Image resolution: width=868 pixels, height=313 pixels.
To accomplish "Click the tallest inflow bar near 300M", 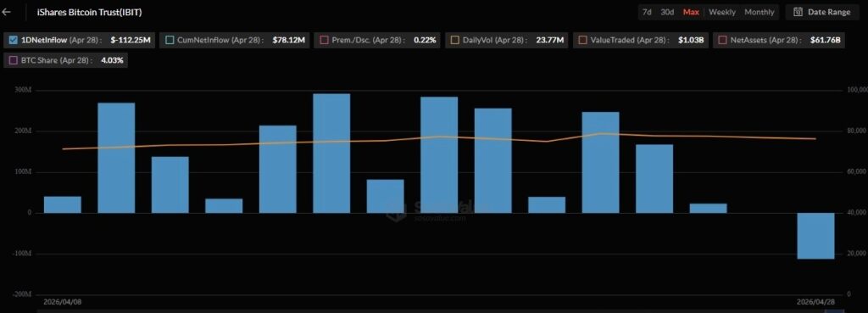I will coord(331,154).
